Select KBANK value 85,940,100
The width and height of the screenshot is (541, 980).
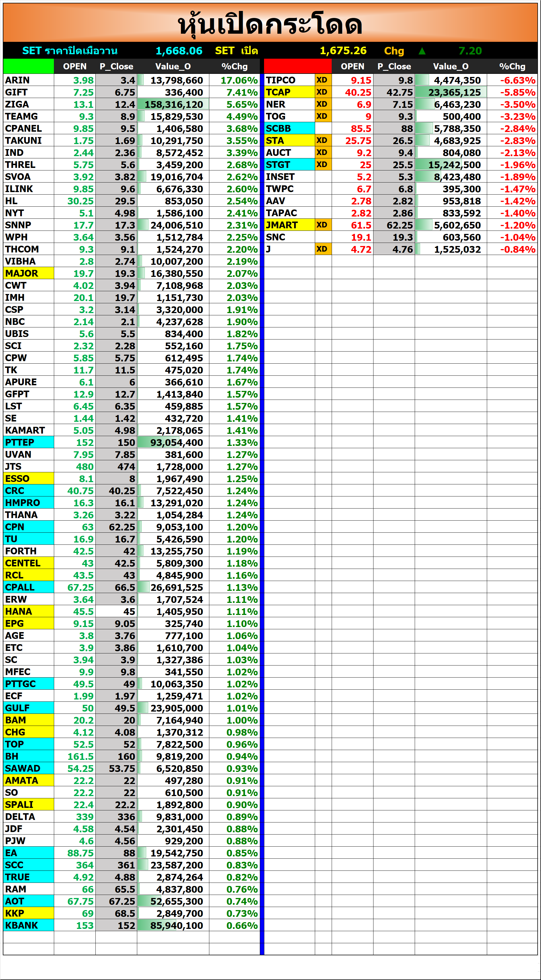pos(173,925)
